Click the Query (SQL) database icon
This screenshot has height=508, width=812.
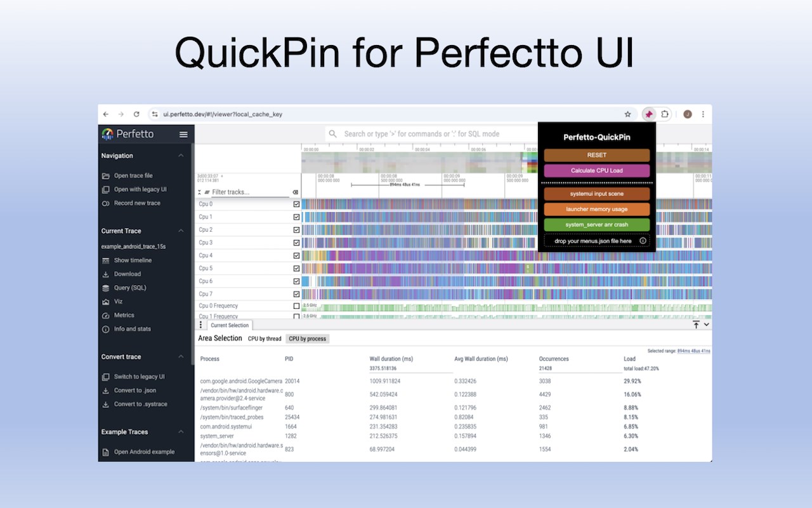106,288
